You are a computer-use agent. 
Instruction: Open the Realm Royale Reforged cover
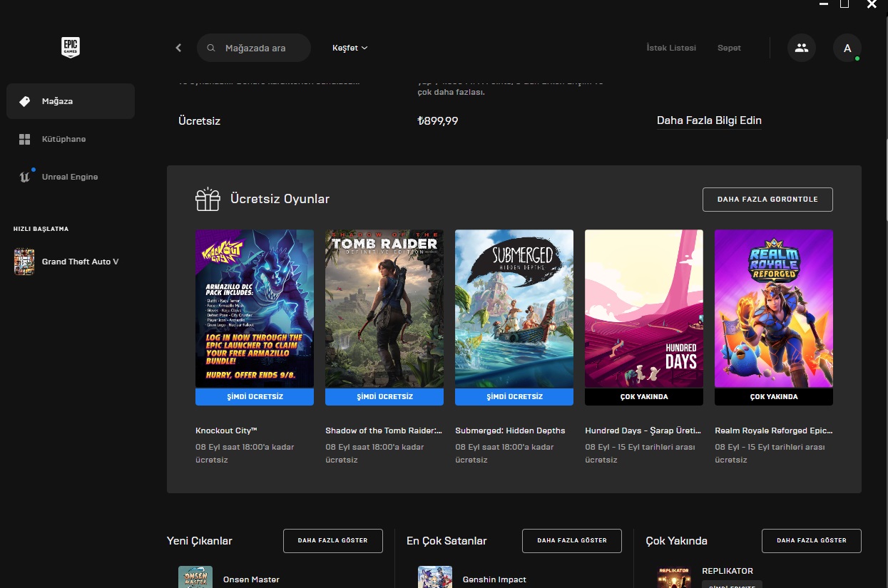[774, 309]
